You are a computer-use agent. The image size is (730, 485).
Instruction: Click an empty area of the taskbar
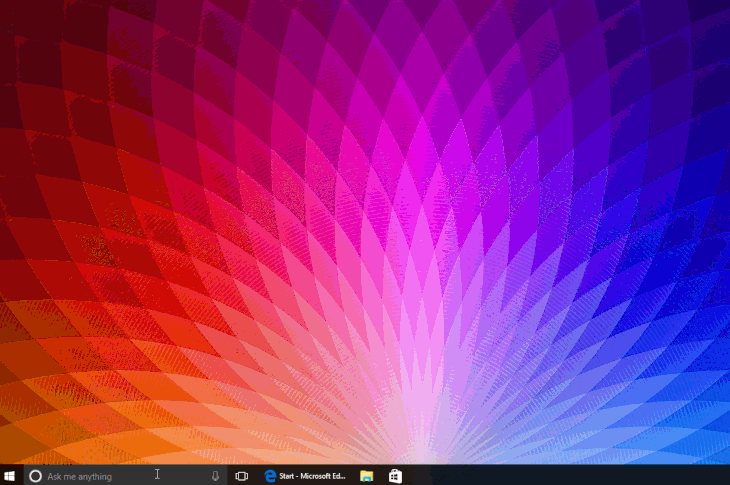coord(559,476)
